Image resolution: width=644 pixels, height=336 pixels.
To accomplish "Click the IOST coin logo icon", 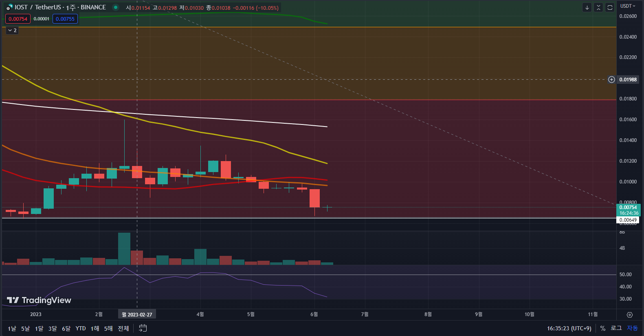I will click(9, 7).
